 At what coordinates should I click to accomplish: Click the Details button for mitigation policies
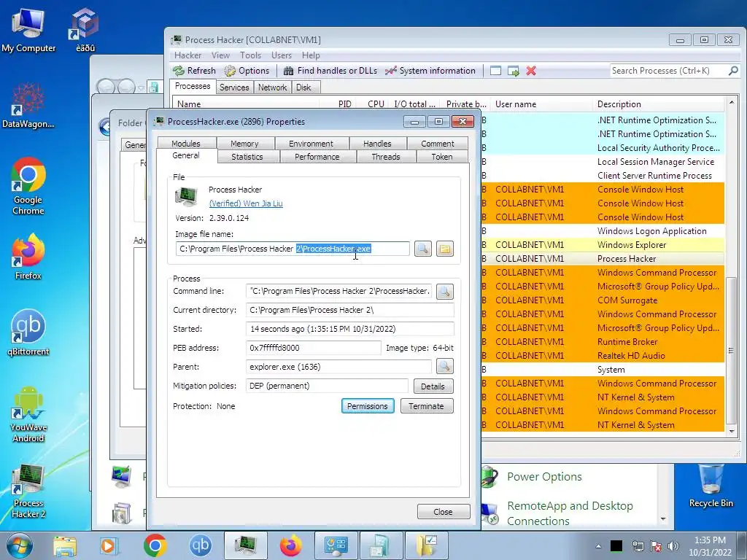433,386
